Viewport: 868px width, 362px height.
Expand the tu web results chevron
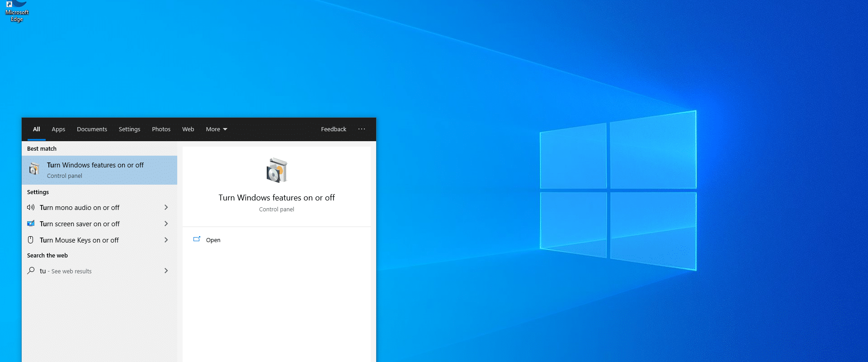pyautogui.click(x=166, y=271)
